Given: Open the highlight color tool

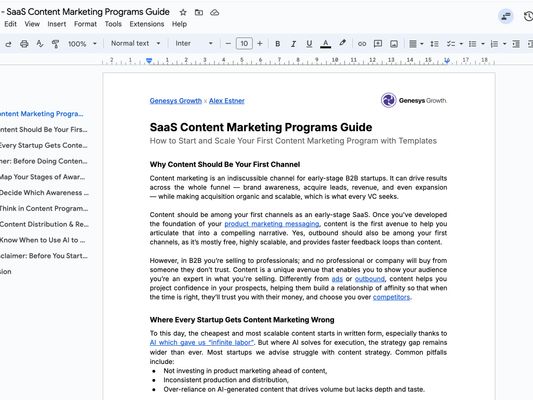Looking at the screenshot, I should point(342,43).
